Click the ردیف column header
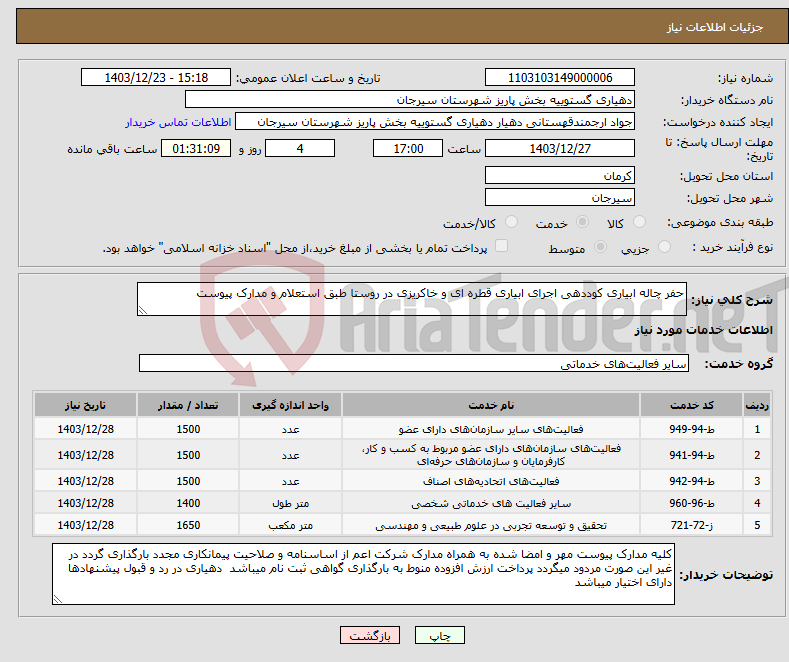This screenshot has width=789, height=662. coord(757,405)
